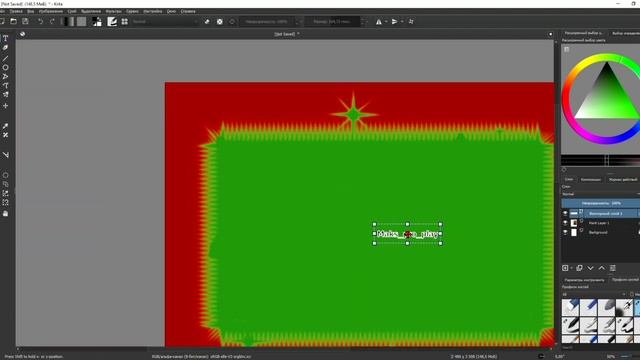640x360 pixels.
Task: Move the layer down with the arrow
Action: tap(590, 268)
